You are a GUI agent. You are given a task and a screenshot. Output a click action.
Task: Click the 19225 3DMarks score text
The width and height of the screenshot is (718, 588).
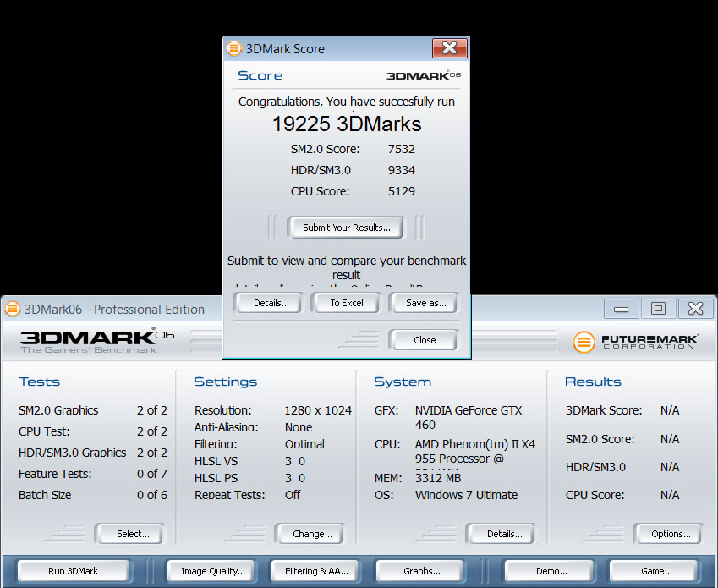point(347,124)
